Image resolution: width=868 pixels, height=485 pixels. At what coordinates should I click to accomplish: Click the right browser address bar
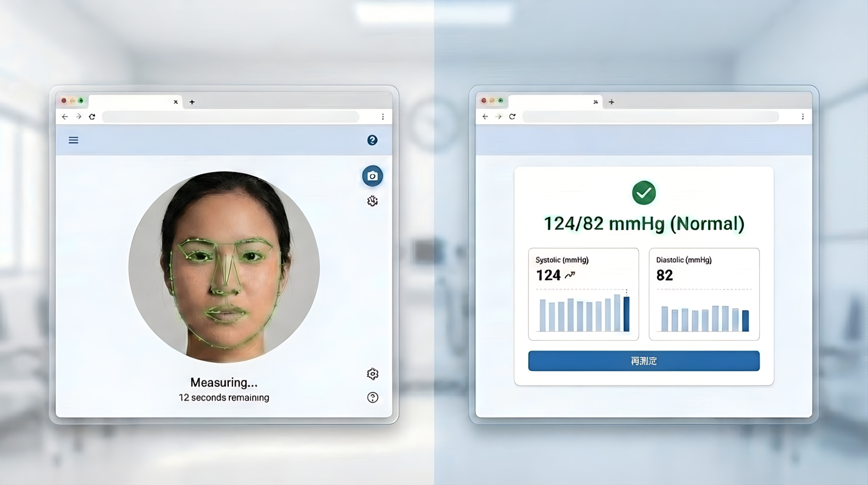[x=650, y=116]
